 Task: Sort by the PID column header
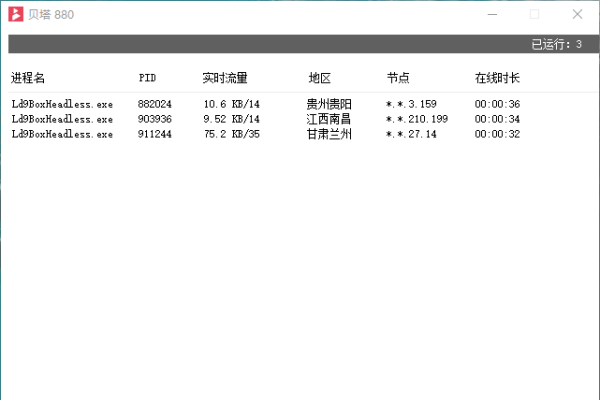147,78
